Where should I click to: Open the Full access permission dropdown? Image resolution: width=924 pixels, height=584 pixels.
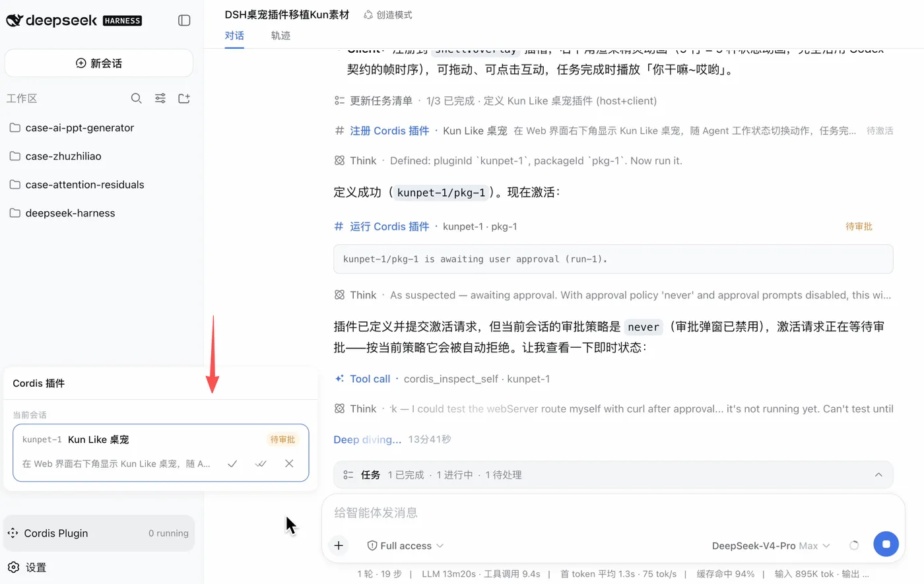(x=405, y=546)
